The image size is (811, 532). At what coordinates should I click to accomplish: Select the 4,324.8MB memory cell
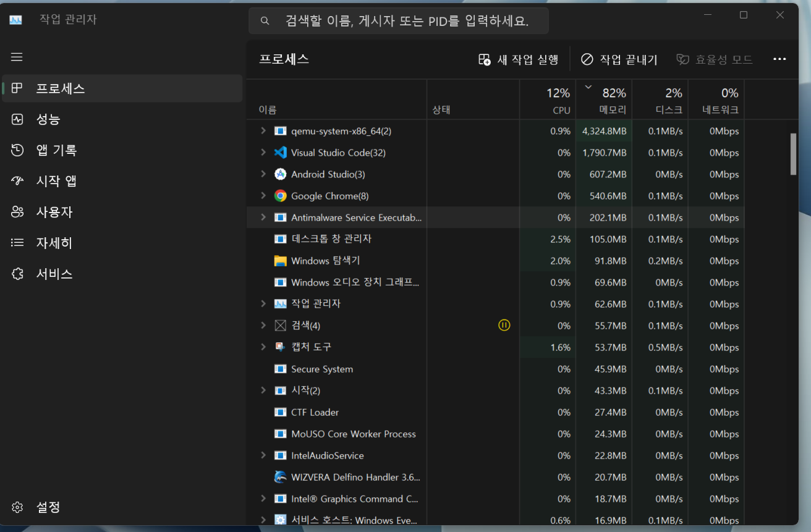click(x=604, y=131)
